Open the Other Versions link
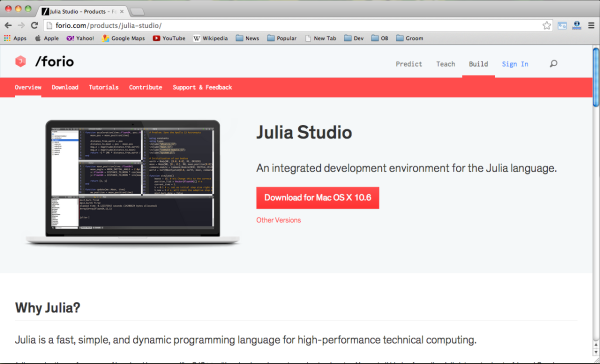This screenshot has width=600, height=364. tap(279, 220)
